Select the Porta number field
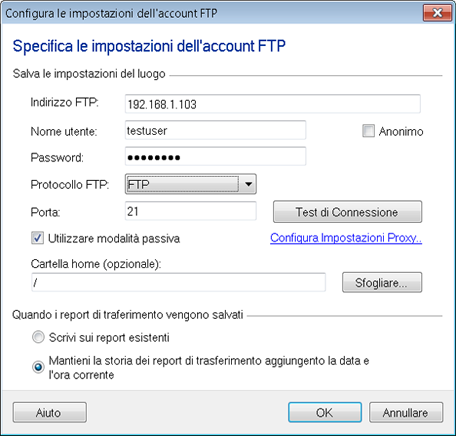The image size is (456, 436). pyautogui.click(x=190, y=211)
